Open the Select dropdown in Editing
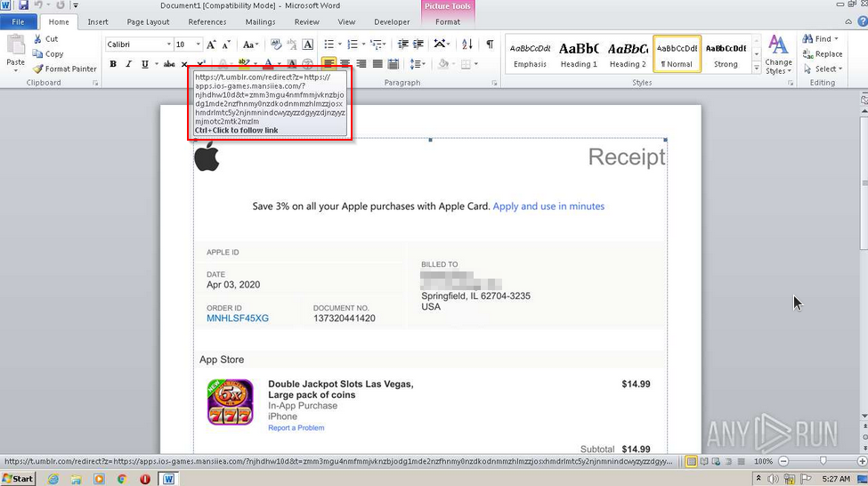The width and height of the screenshot is (868, 486). [x=823, y=69]
